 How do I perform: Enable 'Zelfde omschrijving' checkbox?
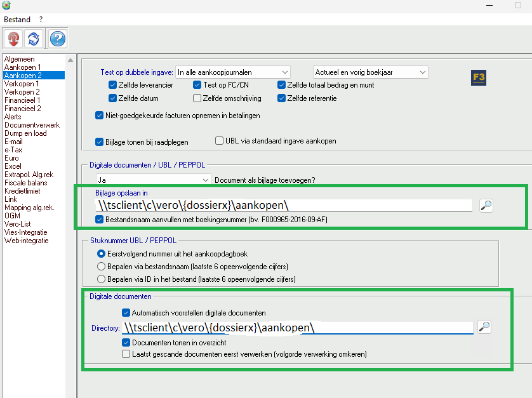tap(197, 98)
